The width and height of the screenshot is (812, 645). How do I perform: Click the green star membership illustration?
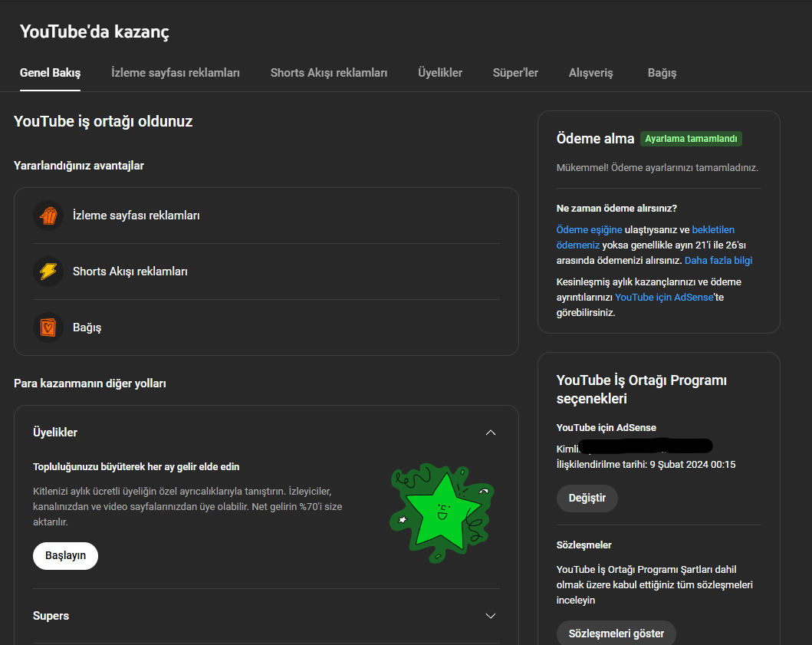click(442, 513)
